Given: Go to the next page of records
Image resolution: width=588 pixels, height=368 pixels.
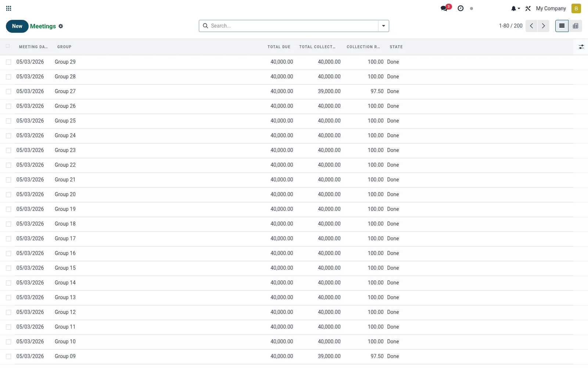Looking at the screenshot, I should pyautogui.click(x=544, y=26).
